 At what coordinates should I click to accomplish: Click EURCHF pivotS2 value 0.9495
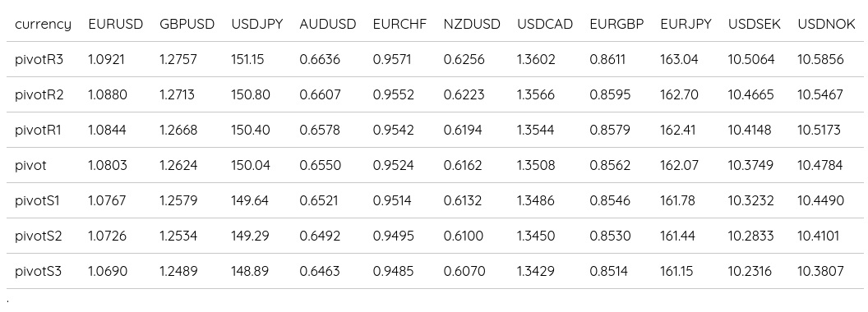394,236
